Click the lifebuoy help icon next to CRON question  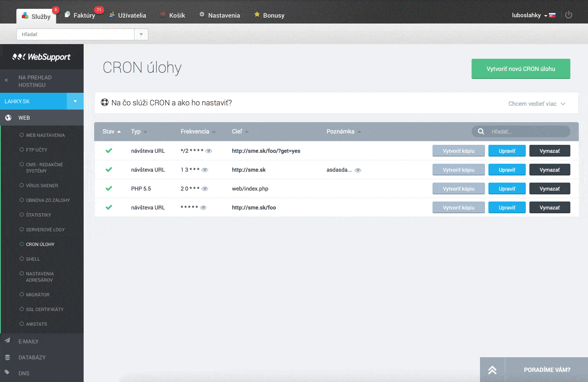105,102
